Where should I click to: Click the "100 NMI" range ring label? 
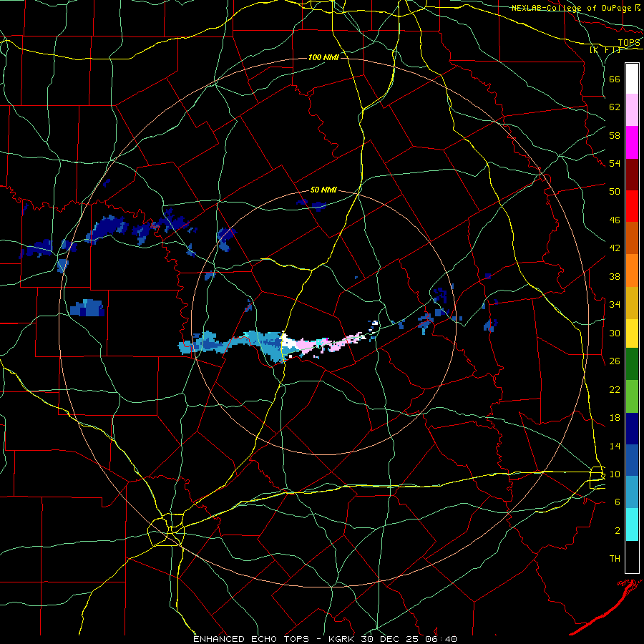[x=323, y=57]
